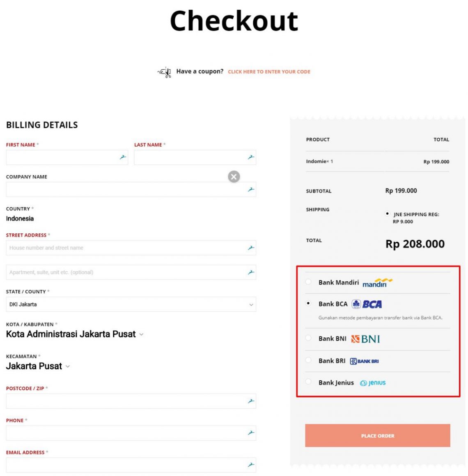Expand the Kota / Kabupaten dropdown

tap(74, 334)
